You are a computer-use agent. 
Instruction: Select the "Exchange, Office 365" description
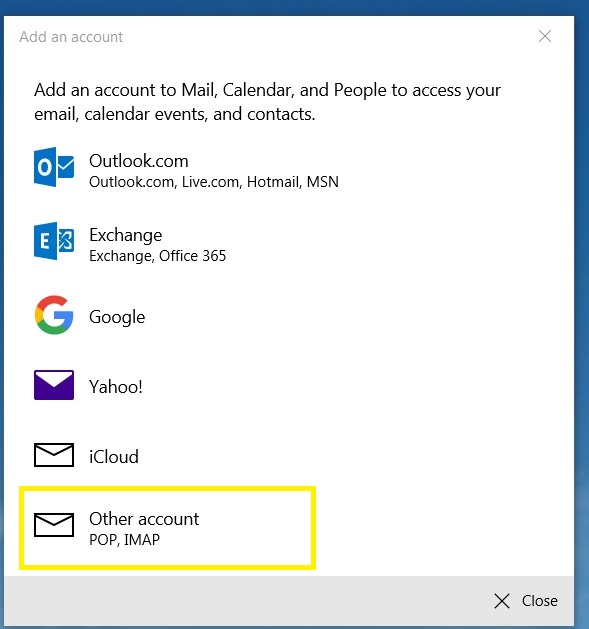(158, 256)
